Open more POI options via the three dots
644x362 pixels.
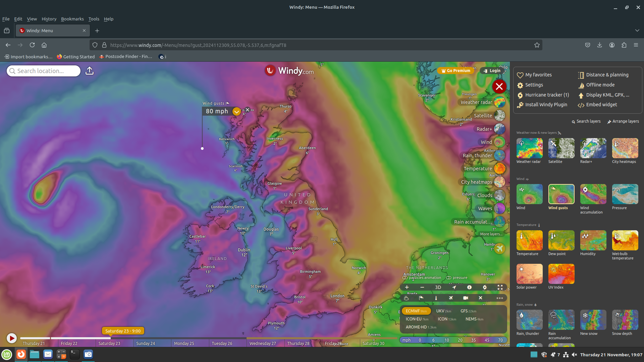500,298
